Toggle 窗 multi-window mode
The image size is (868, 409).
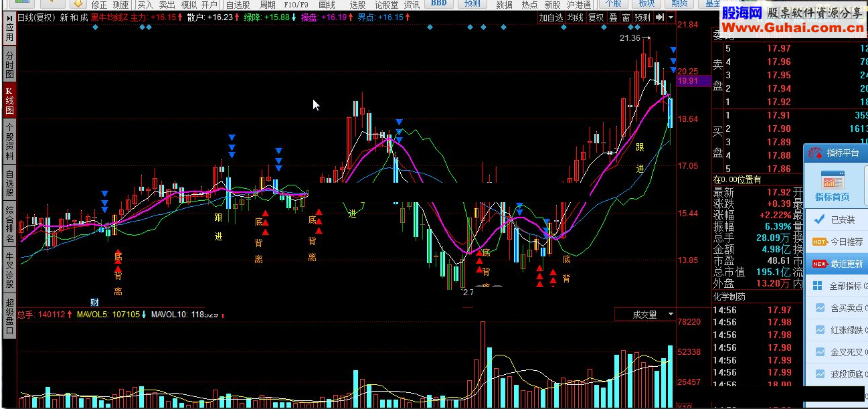pos(626,17)
